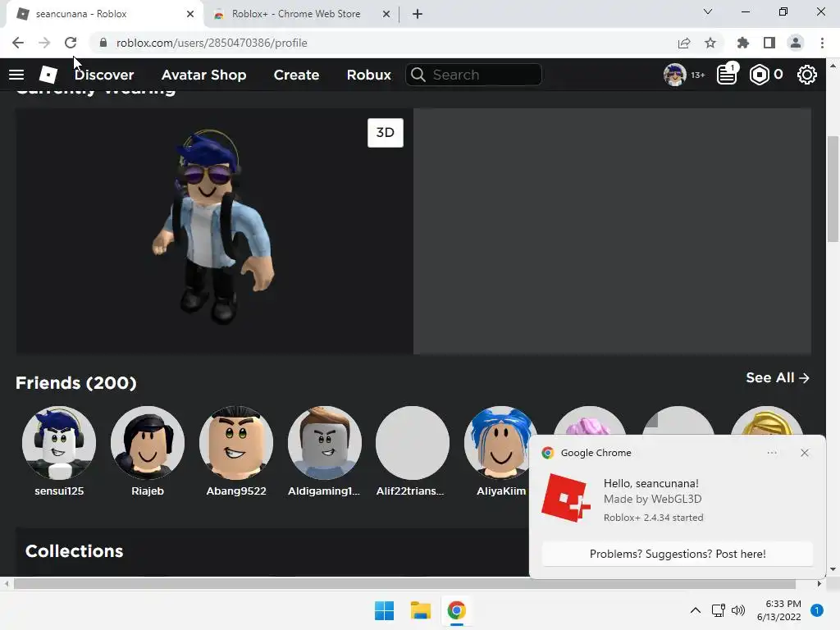The width and height of the screenshot is (840, 630).
Task: Click the vertical page scrollbar thumb
Action: point(833,189)
